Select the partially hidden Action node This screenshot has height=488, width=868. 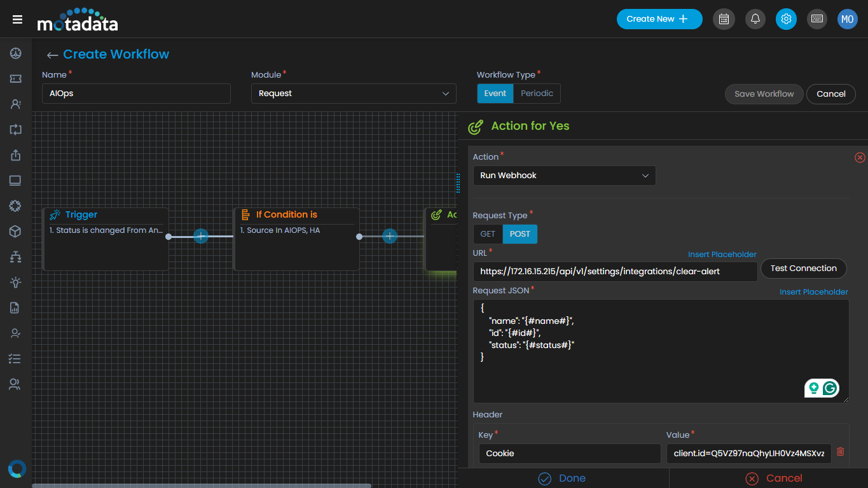[x=441, y=239]
